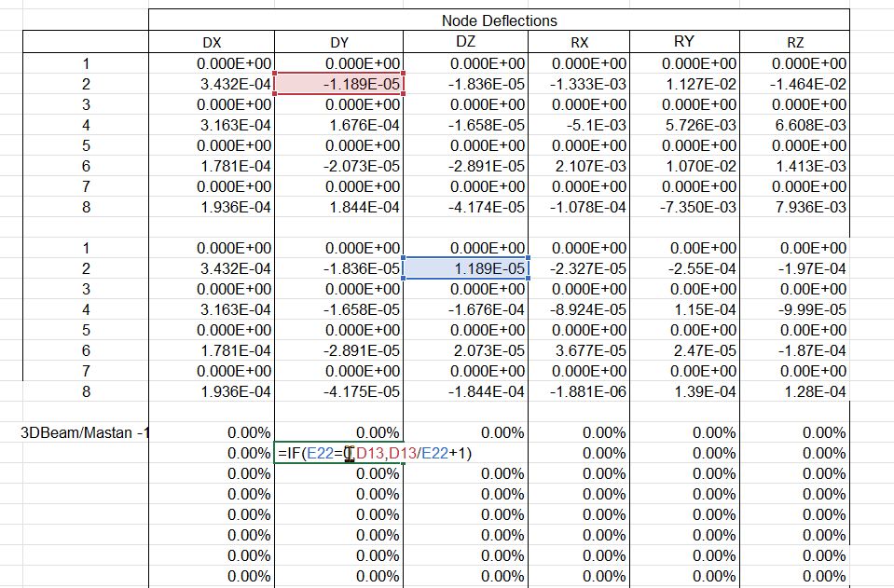Select the DX column header cell
894x588 pixels.
point(212,43)
